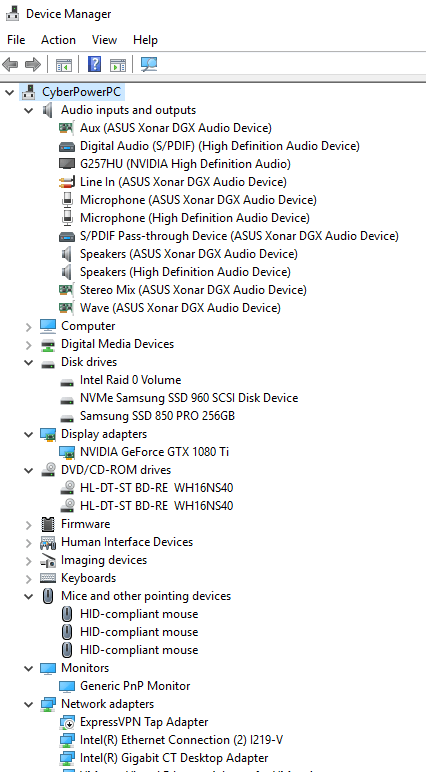Image resolution: width=426 pixels, height=772 pixels.
Task: Click the Back arrow toolbar icon
Action: [x=10, y=64]
